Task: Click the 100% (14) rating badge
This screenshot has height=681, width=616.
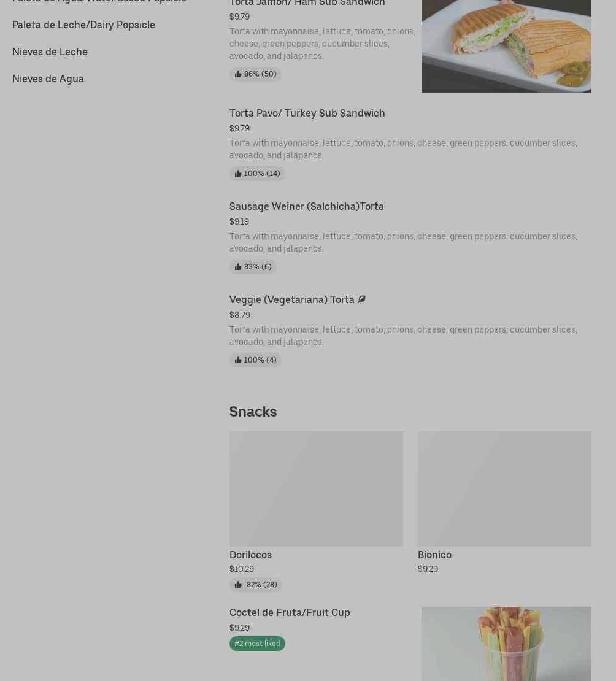Action: [257, 174]
